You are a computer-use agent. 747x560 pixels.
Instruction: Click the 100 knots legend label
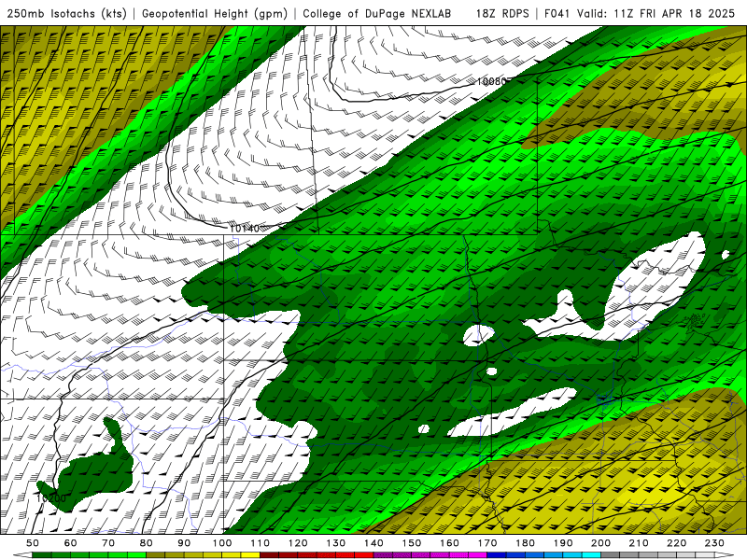[x=222, y=543]
